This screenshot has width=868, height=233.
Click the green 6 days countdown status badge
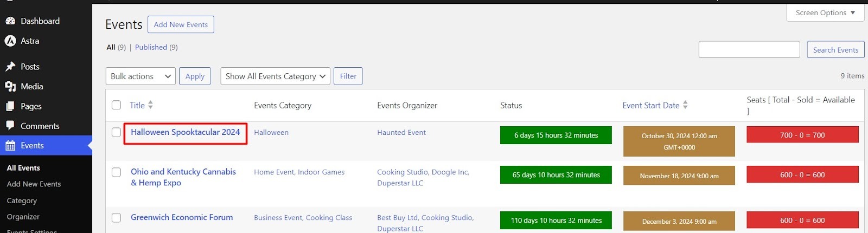(x=556, y=135)
